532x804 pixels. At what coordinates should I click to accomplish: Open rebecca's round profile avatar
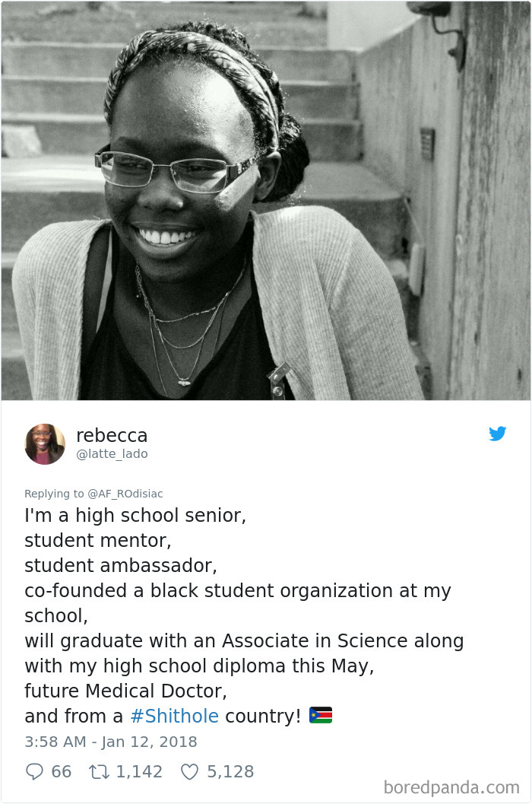click(x=45, y=444)
